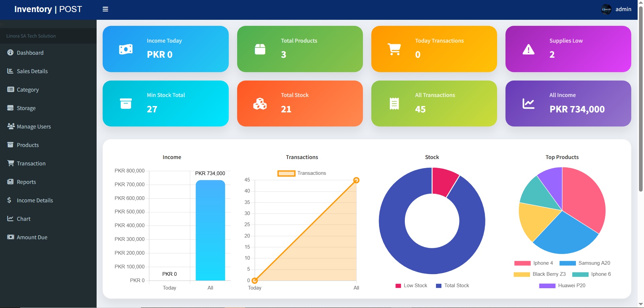Open the Reports page
Image resolution: width=644 pixels, height=308 pixels.
click(26, 182)
